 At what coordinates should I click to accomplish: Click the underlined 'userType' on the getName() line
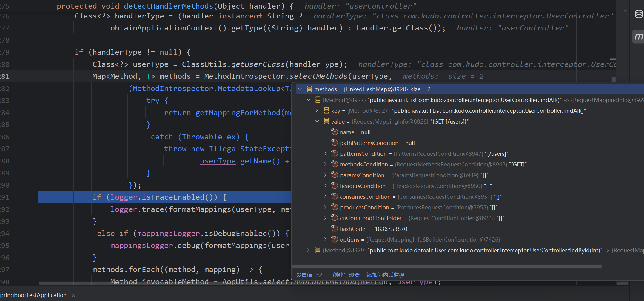pyautogui.click(x=218, y=161)
